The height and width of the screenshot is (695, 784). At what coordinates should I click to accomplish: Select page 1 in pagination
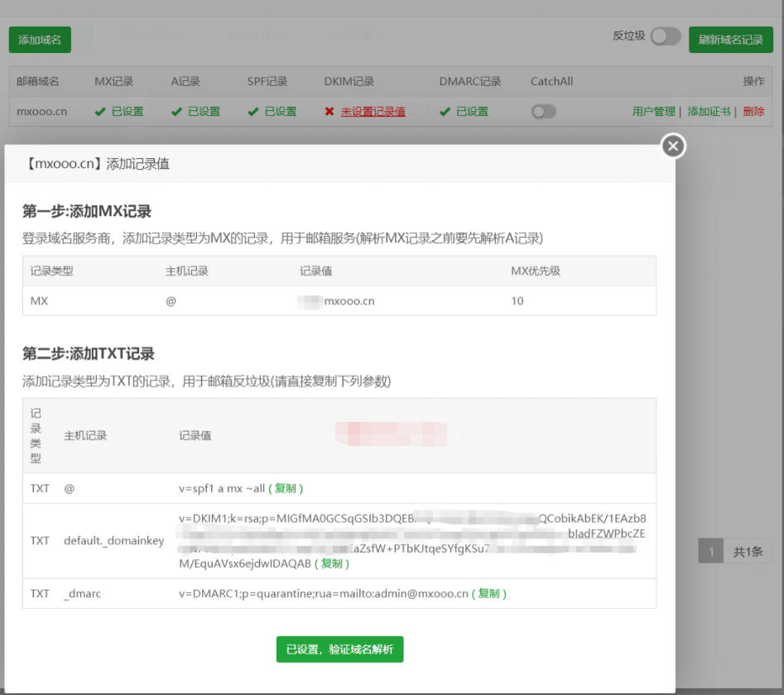click(710, 552)
